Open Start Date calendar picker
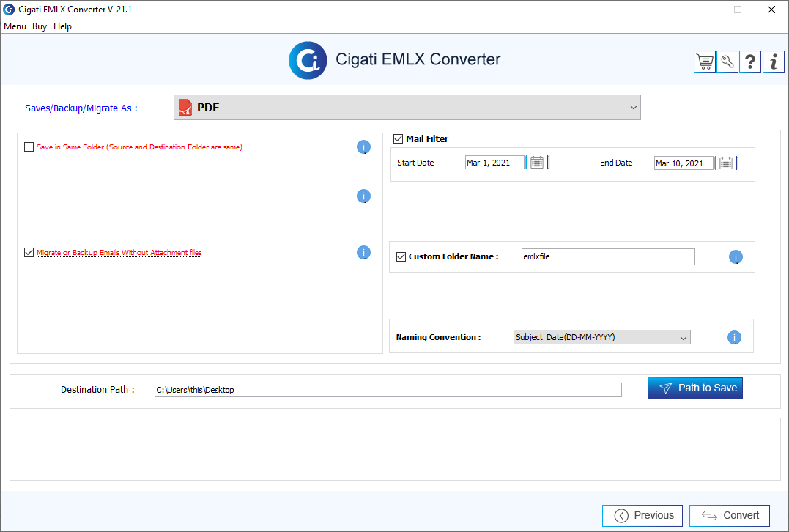This screenshot has height=532, width=789. [537, 163]
